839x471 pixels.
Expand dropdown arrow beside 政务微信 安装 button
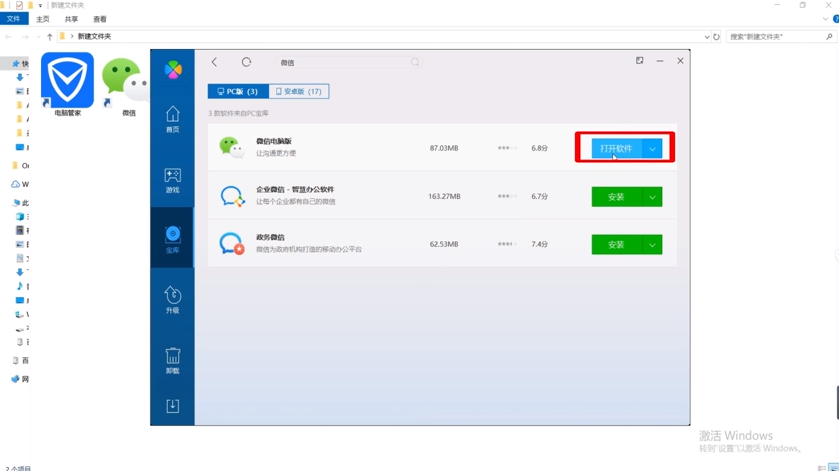coord(652,245)
